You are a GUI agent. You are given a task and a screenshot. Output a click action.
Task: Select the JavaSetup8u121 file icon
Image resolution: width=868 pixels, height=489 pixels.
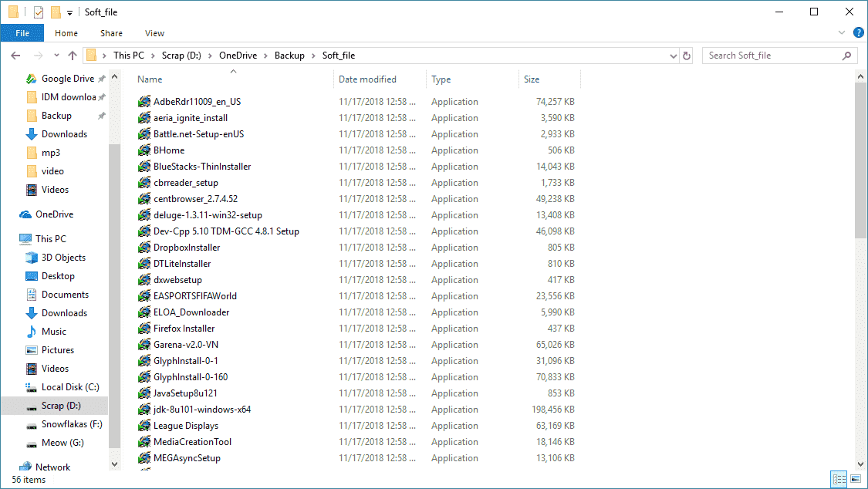pyautogui.click(x=144, y=393)
